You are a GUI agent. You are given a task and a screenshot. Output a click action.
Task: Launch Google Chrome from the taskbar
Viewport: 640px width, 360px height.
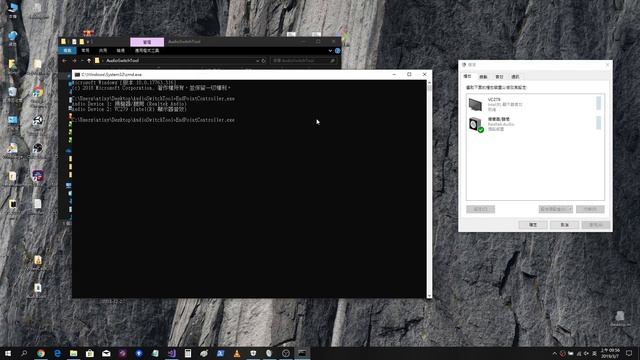tap(41, 353)
